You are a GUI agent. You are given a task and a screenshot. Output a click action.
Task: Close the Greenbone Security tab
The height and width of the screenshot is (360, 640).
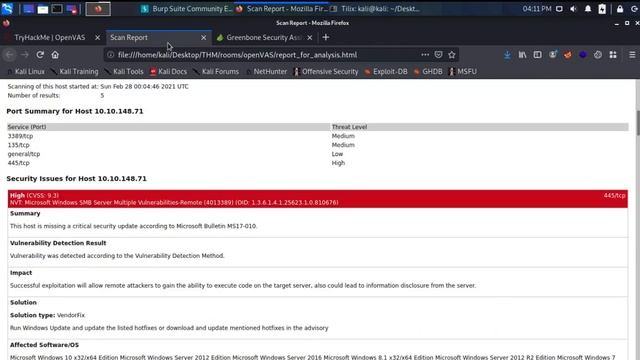(x=310, y=38)
